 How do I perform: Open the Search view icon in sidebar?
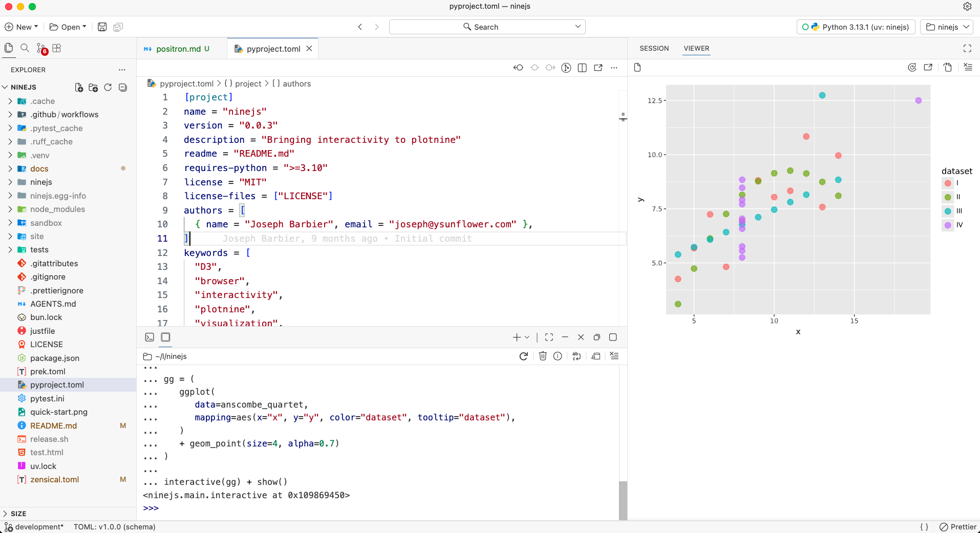click(x=25, y=48)
